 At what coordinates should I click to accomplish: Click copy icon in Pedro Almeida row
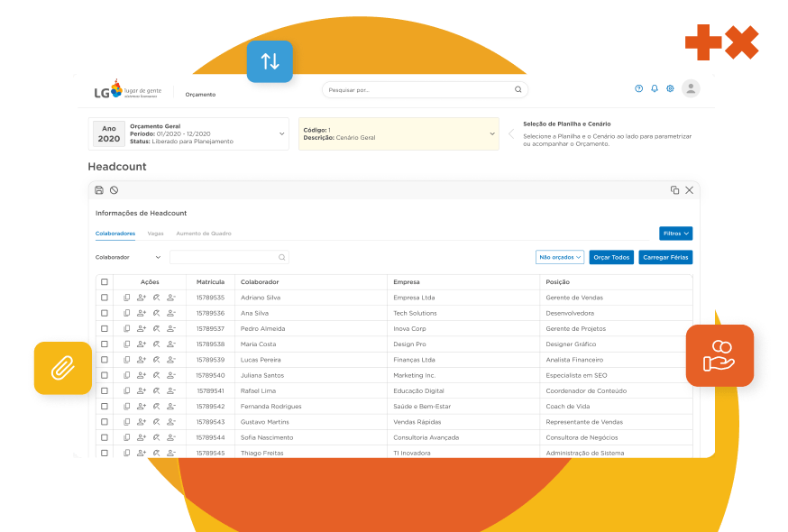click(x=127, y=328)
